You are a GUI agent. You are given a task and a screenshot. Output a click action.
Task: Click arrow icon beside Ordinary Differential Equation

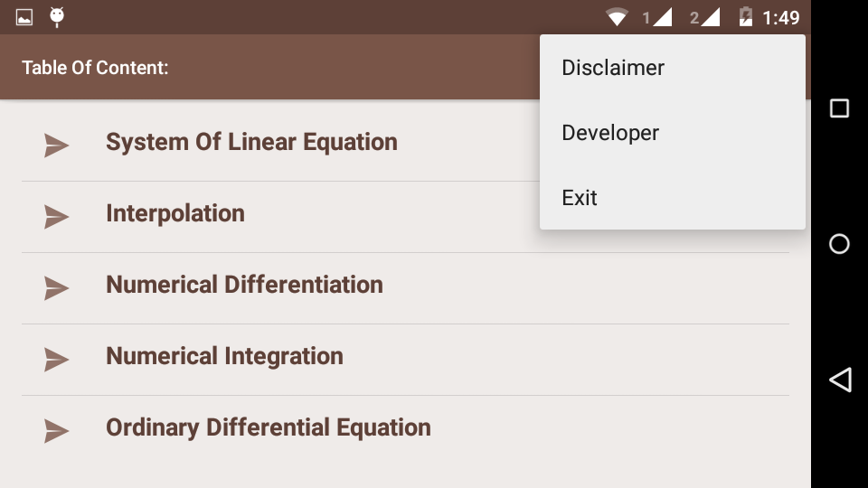[56, 430]
